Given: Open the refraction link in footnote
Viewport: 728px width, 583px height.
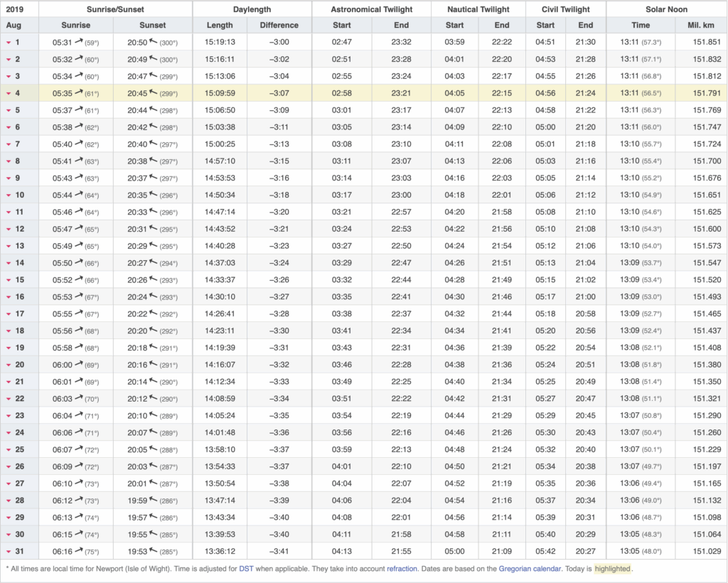Looking at the screenshot, I should click(402, 569).
